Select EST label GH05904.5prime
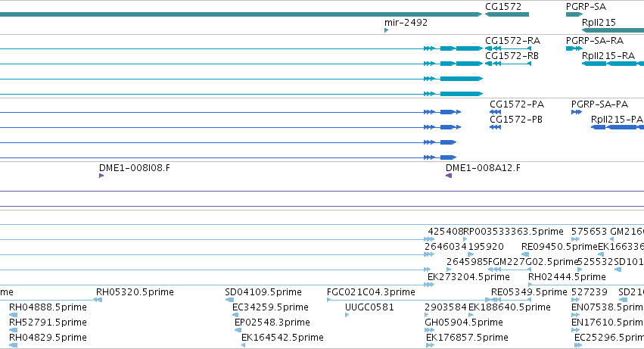The width and height of the screenshot is (644, 349). (x=464, y=323)
